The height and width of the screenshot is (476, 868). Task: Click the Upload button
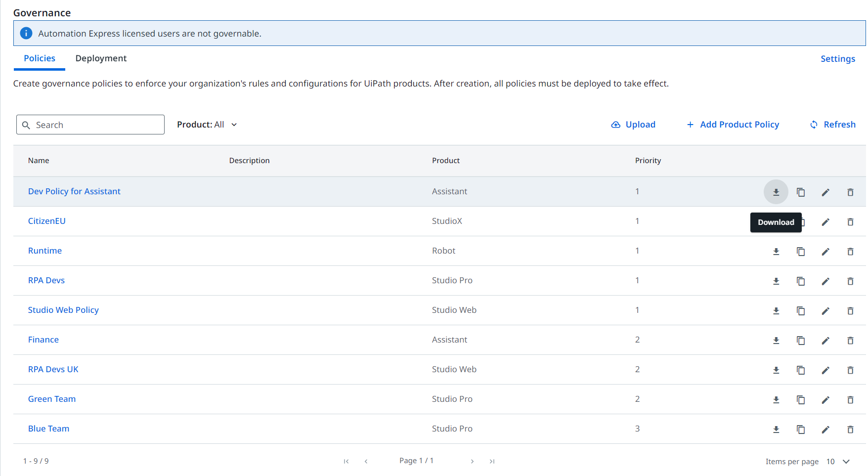633,125
